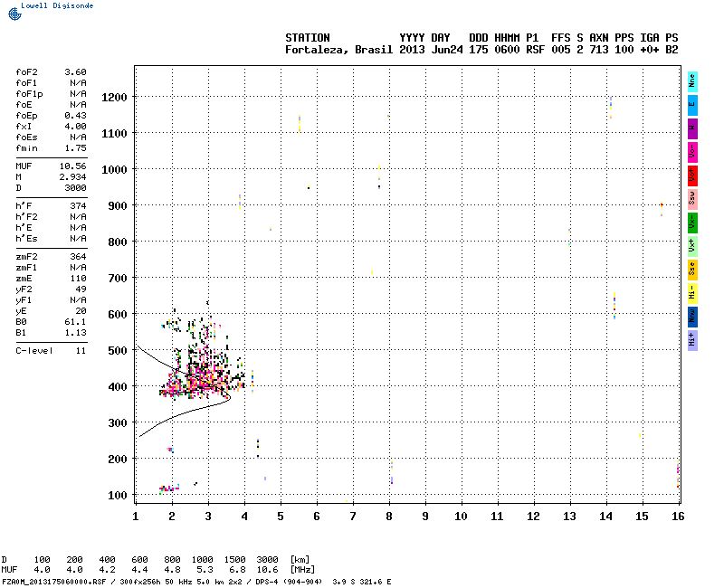Click the E-layer echo trace near 110 km
The width and height of the screenshot is (724, 588).
click(169, 488)
